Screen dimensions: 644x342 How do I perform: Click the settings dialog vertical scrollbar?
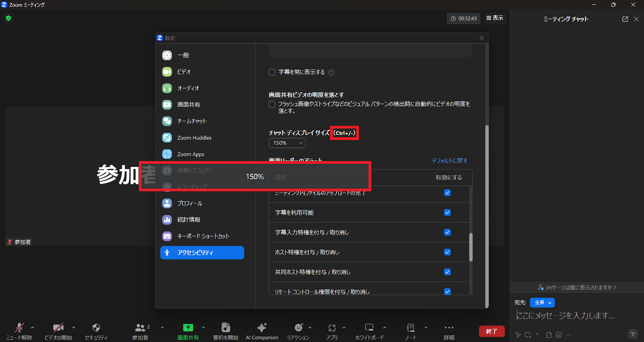point(487,216)
